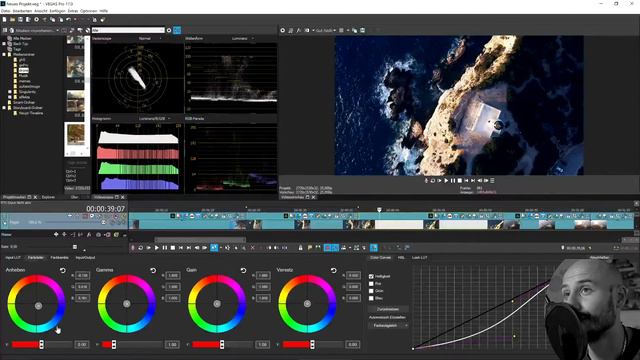Image resolution: width=640 pixels, height=360 pixels.
Task: Open the Farbausgleich dropdown
Action: pos(388,326)
